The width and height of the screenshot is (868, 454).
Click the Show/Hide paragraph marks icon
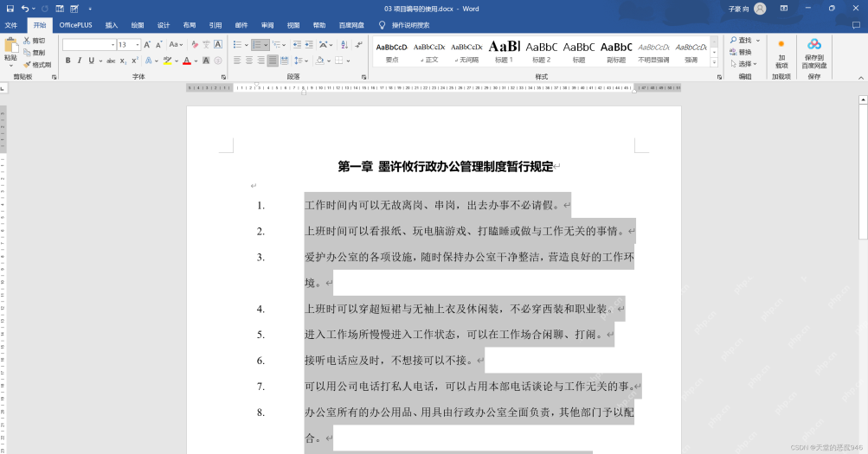click(x=359, y=44)
